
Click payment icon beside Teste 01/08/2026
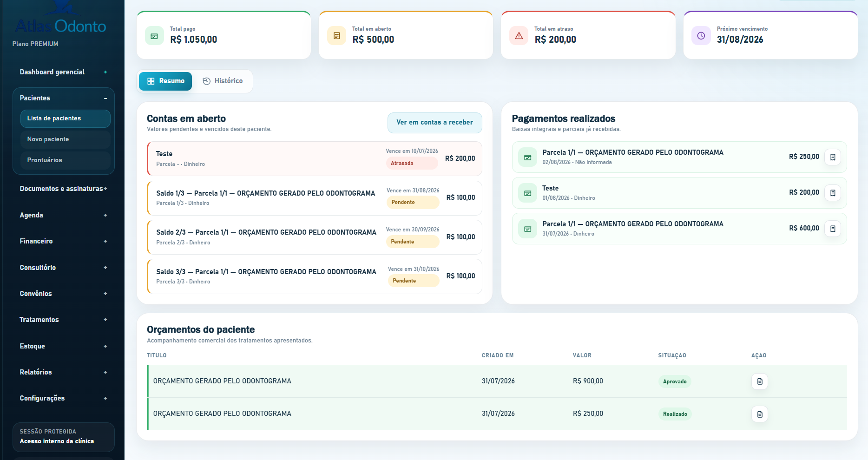527,193
